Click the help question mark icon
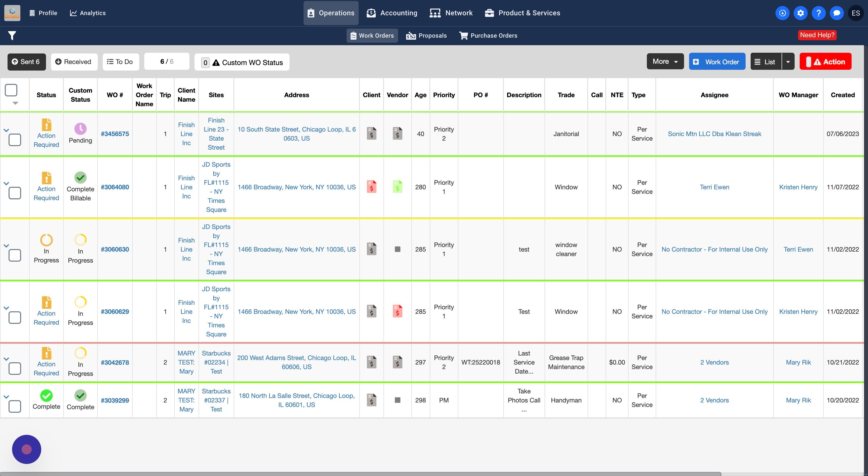This screenshot has width=868, height=476. click(x=818, y=13)
